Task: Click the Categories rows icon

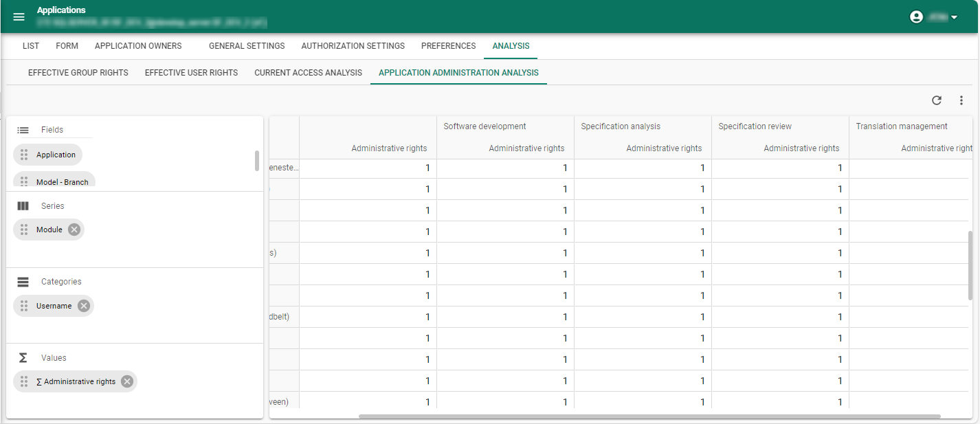Action: 23,282
